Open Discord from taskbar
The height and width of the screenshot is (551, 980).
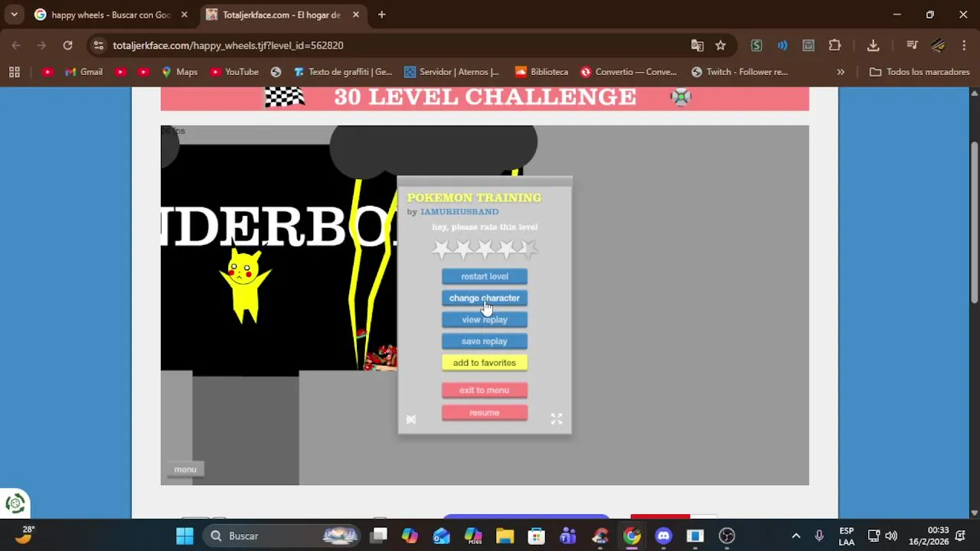coord(663,536)
